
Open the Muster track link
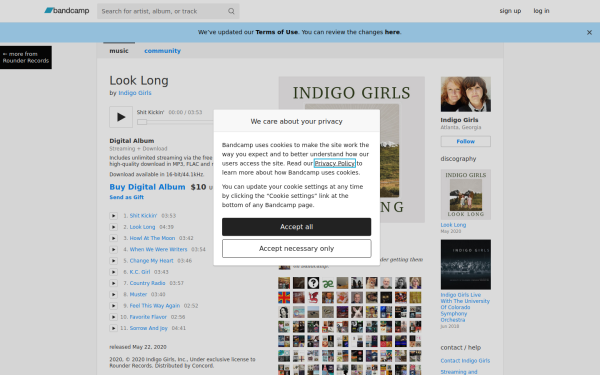(x=138, y=294)
